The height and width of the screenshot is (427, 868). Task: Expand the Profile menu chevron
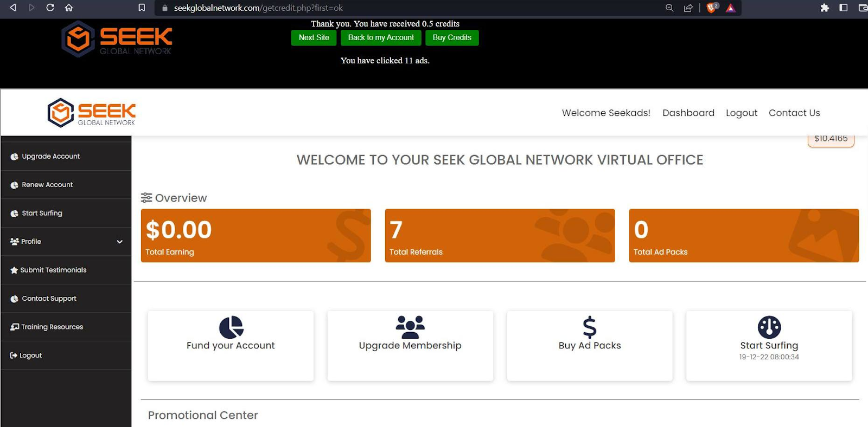click(120, 242)
